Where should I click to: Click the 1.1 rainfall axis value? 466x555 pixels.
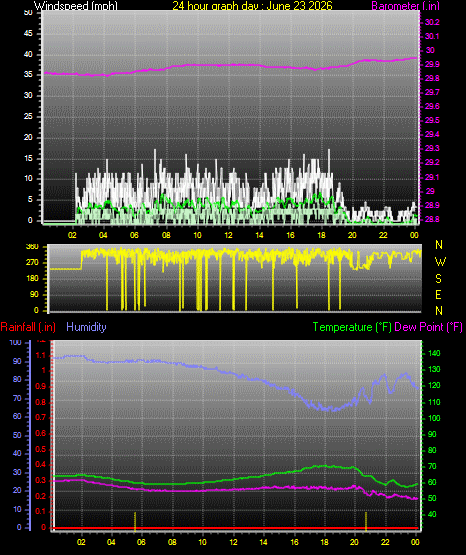point(41,355)
